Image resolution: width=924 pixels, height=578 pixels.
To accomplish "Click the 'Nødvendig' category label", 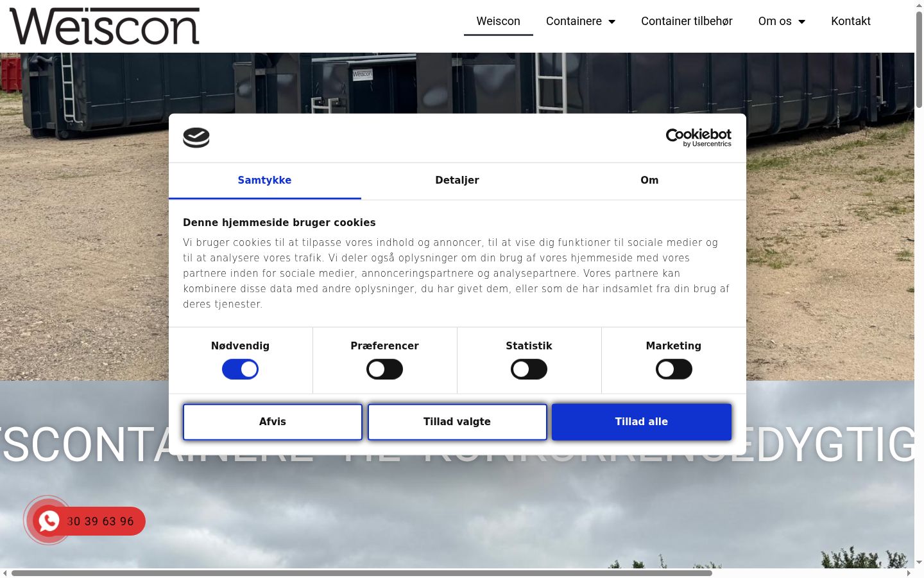I will point(240,346).
